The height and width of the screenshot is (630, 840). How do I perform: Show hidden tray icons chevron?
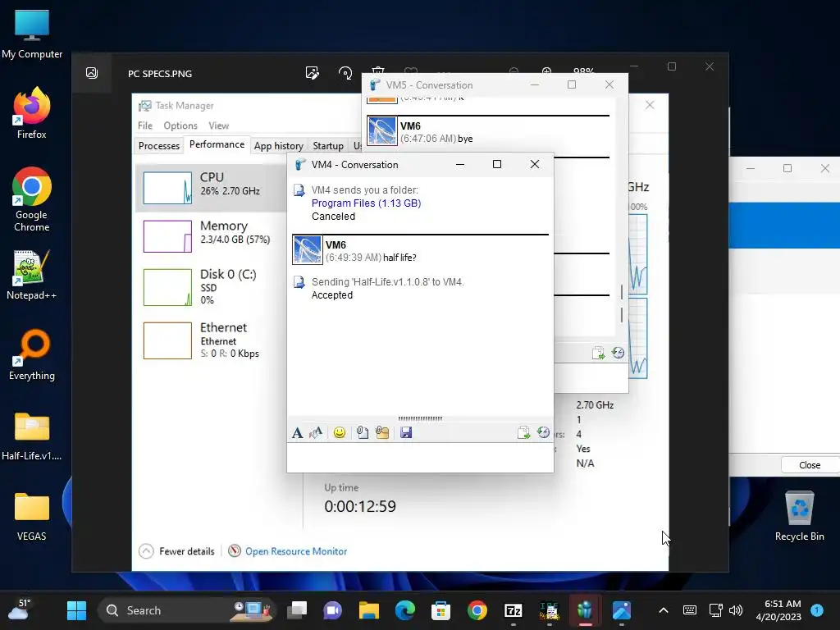663,610
